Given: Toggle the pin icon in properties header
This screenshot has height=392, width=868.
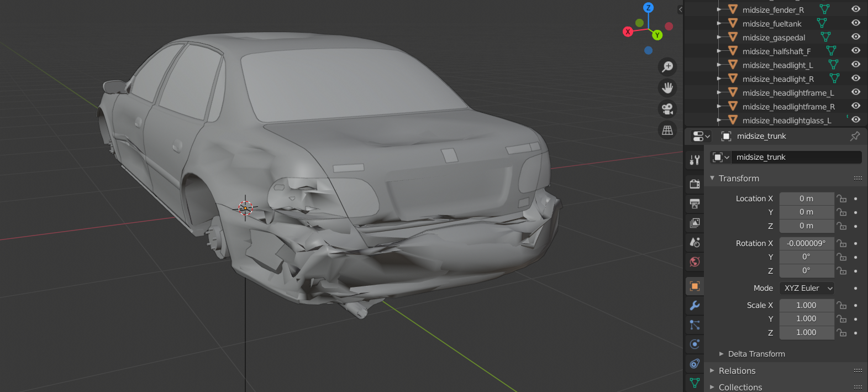Looking at the screenshot, I should [855, 136].
